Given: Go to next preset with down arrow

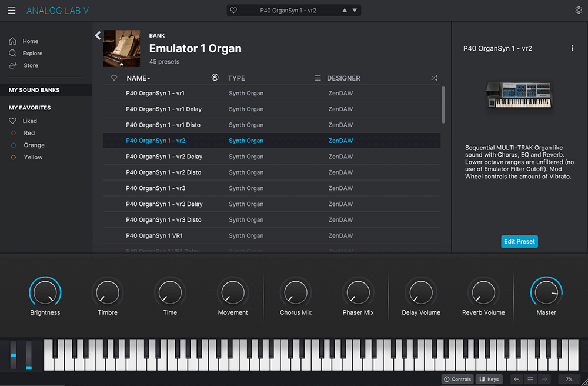Looking at the screenshot, I should [355, 11].
